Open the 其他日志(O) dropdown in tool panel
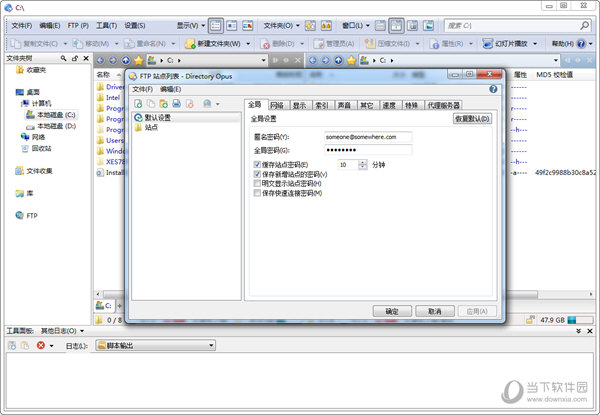The image size is (600, 415). (x=62, y=331)
